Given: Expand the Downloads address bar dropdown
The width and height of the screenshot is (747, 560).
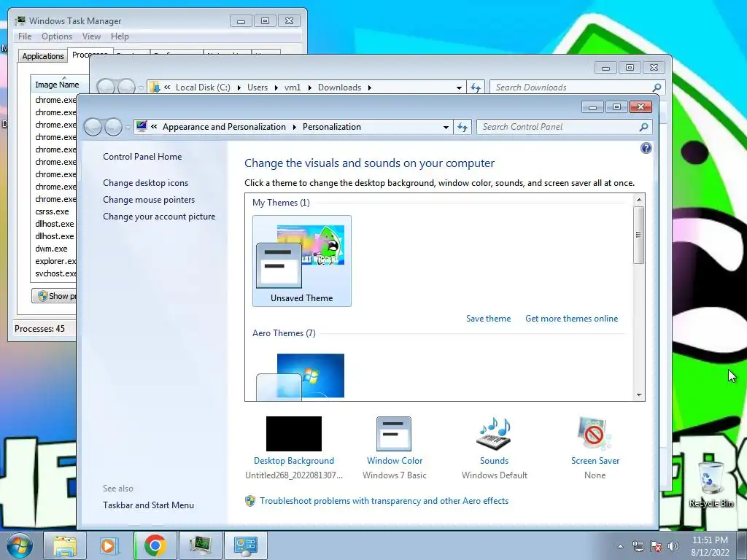Looking at the screenshot, I should pyautogui.click(x=459, y=87).
